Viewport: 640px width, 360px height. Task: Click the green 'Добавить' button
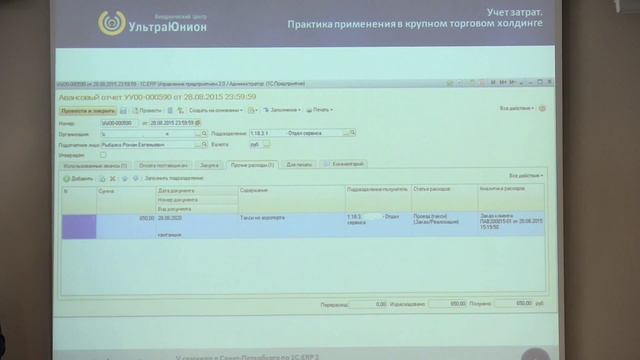pyautogui.click(x=78, y=179)
